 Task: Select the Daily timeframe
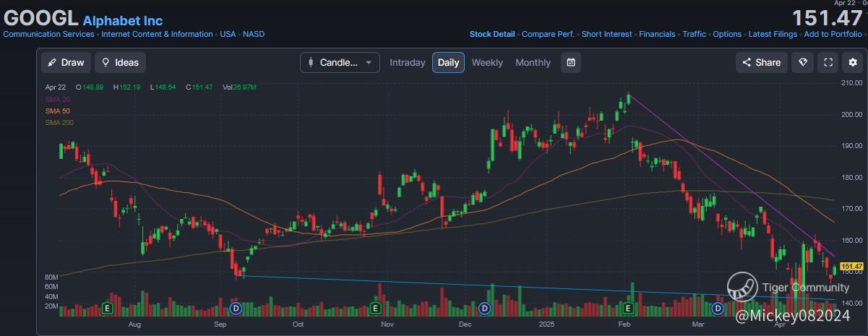[x=448, y=62]
